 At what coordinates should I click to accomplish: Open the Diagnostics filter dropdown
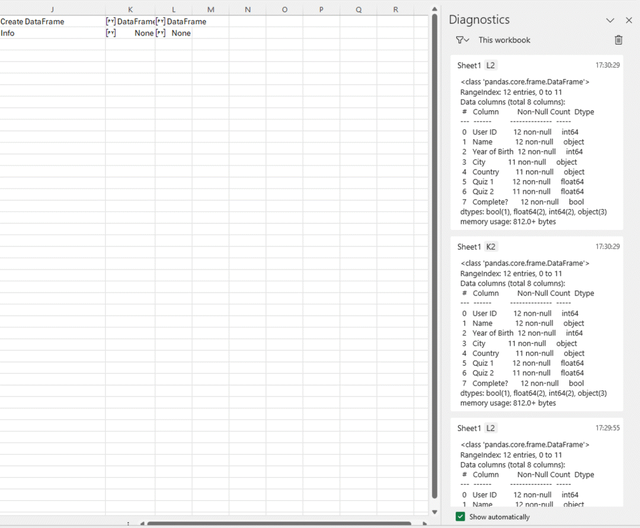pos(462,40)
